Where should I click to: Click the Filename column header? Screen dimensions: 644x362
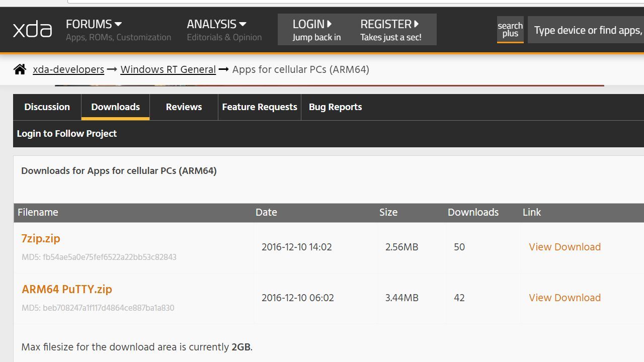click(x=38, y=212)
